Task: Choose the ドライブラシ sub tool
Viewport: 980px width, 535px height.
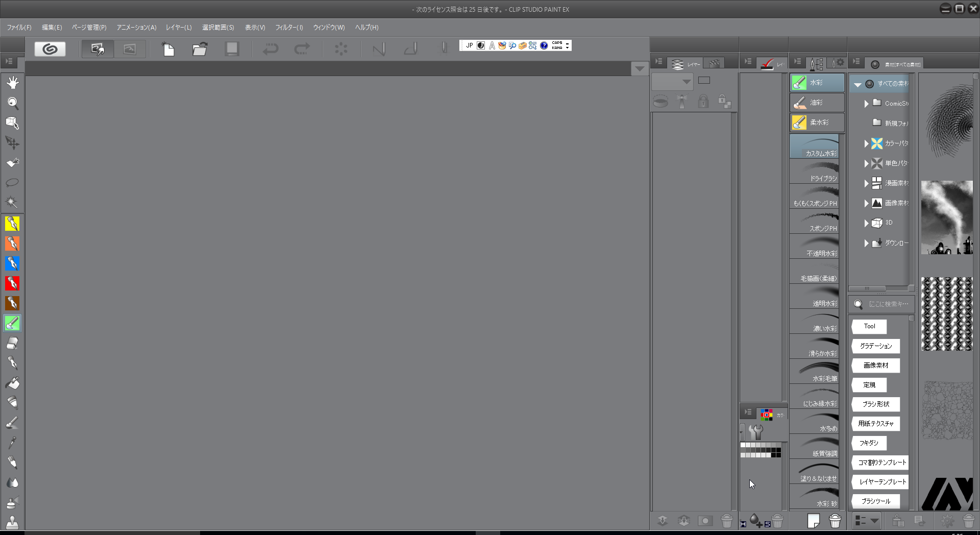Action: pos(815,172)
